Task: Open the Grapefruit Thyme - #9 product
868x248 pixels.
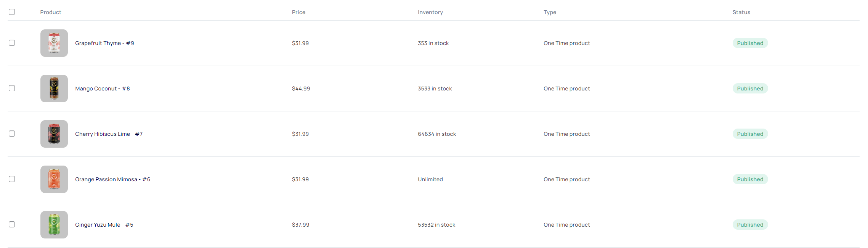Action: point(104,43)
